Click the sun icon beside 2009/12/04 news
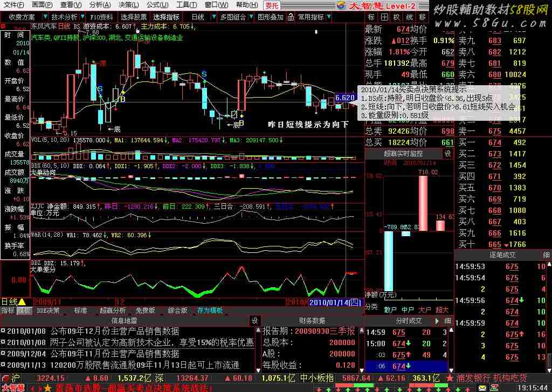Screen dimensions: 552x392 pos(3,353)
